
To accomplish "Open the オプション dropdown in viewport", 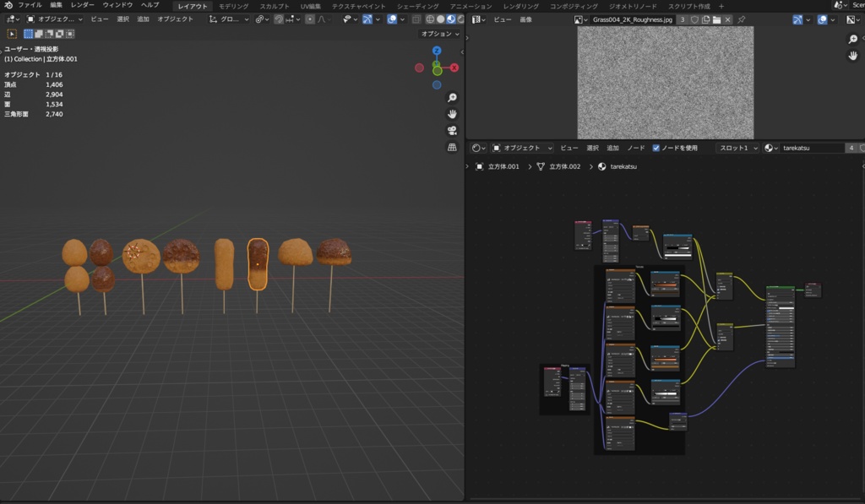I will [x=440, y=35].
